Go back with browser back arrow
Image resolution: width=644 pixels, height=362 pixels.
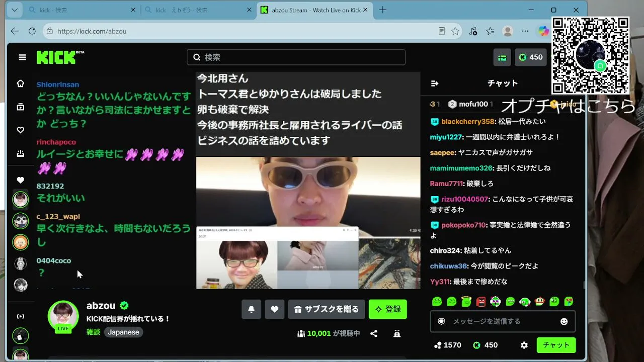[15, 31]
